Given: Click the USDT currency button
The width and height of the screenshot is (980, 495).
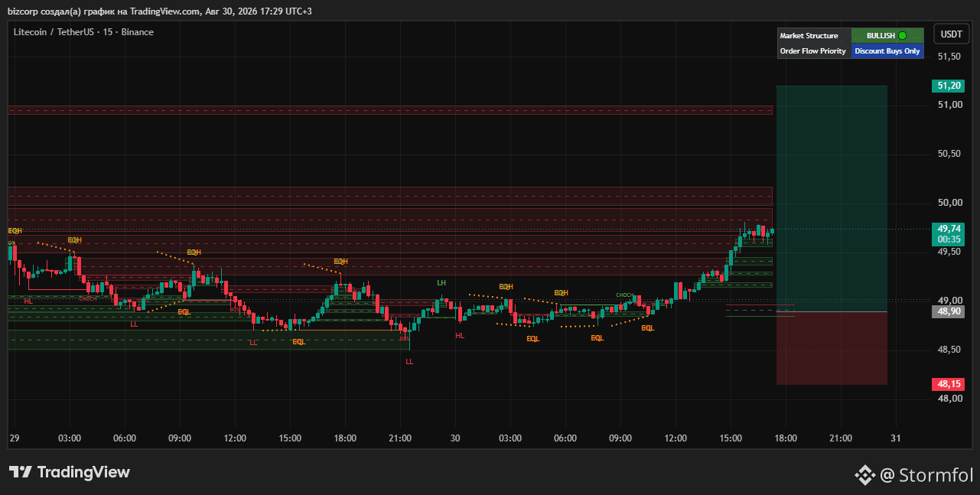Looking at the screenshot, I should (951, 34).
